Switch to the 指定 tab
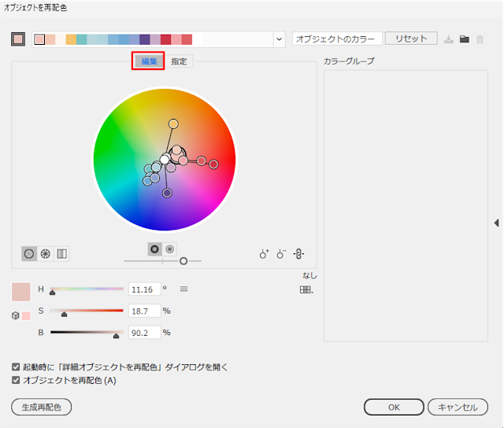 (179, 61)
